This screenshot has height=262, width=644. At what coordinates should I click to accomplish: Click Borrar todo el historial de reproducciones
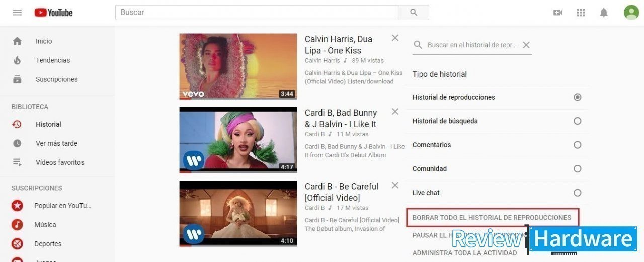(x=492, y=218)
